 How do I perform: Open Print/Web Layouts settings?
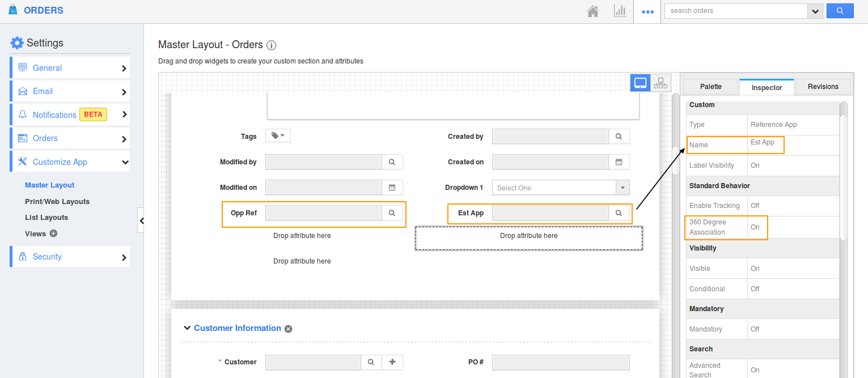click(x=57, y=202)
